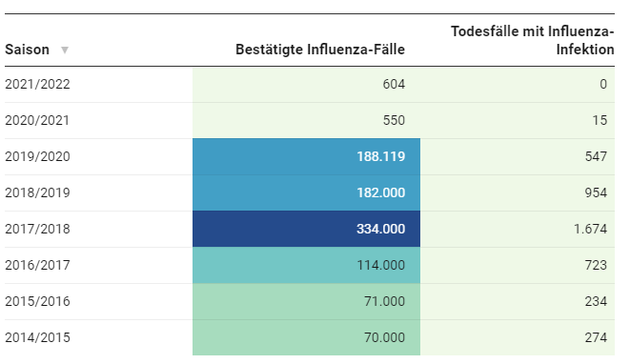Select the 2021/2022 season row label
Screen dimensions: 630x364
(x=37, y=84)
